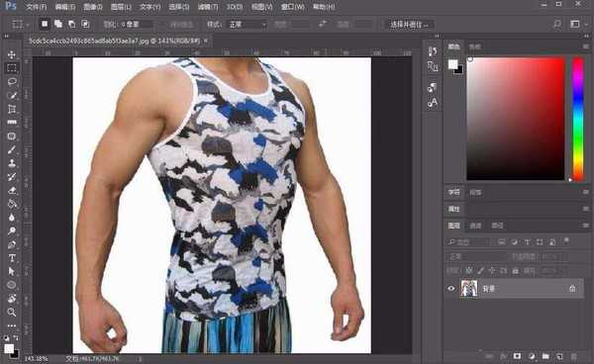Screen dimensions: 594x364
Task: Switch to the Swatches tab beside Color
Action: tap(474, 46)
